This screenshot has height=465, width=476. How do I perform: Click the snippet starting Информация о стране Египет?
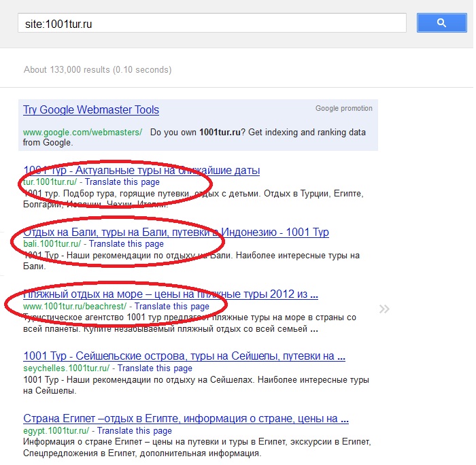tap(197, 447)
